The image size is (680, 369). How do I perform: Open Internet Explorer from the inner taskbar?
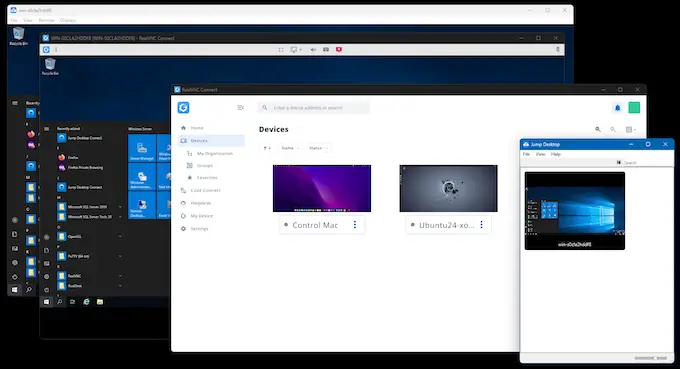[86, 302]
